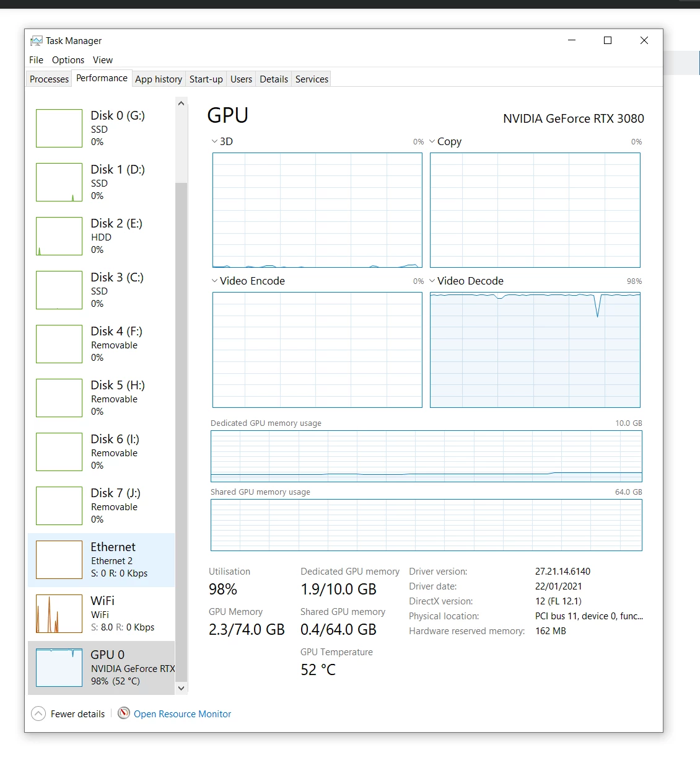The image size is (700, 760).
Task: Select Disk 3 (C:) SSD entry
Action: tap(102, 290)
